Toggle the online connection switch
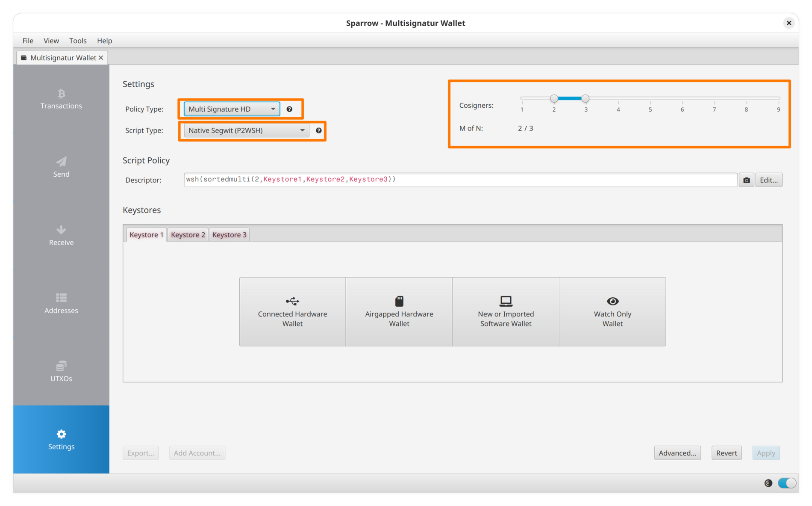The image size is (812, 506). [787, 483]
